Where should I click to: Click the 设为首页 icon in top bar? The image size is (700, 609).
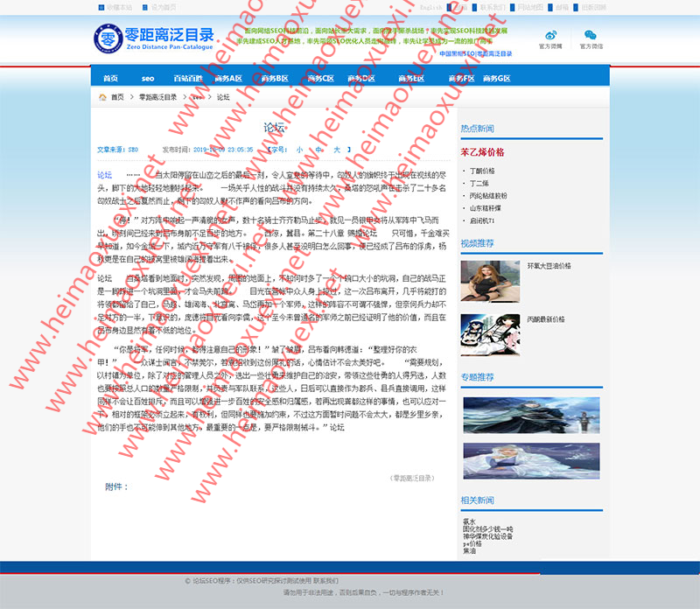pyautogui.click(x=143, y=6)
